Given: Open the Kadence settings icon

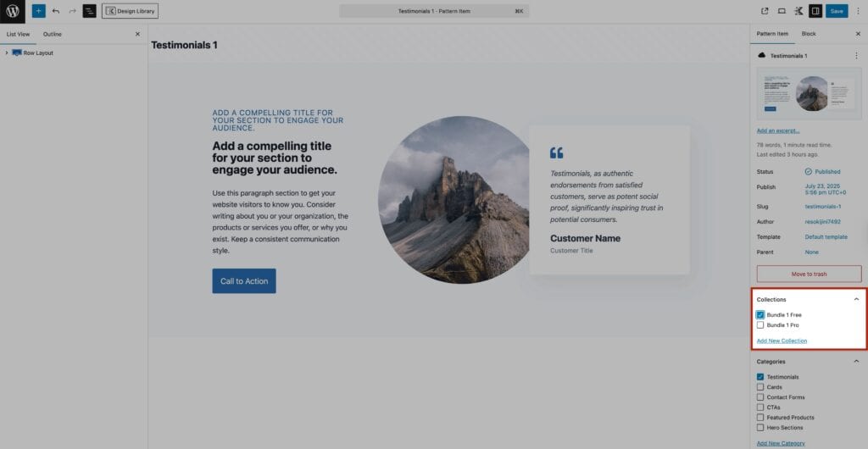Looking at the screenshot, I should [x=798, y=11].
